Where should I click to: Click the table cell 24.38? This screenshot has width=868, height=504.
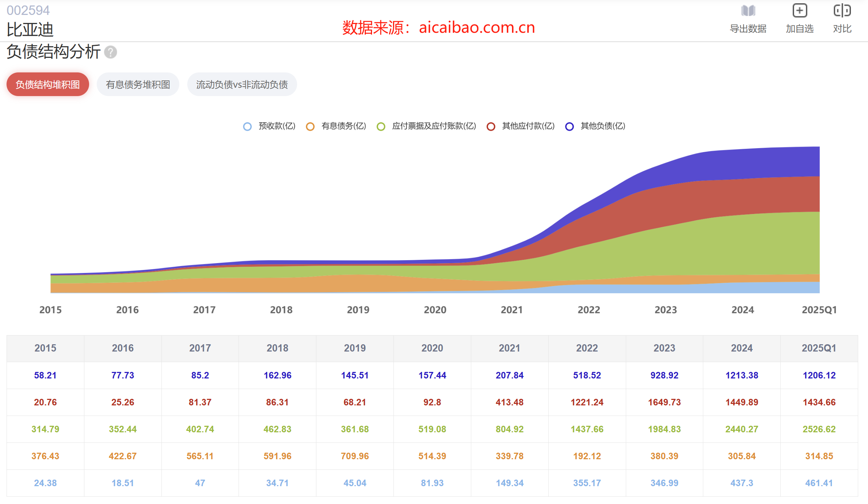click(45, 483)
